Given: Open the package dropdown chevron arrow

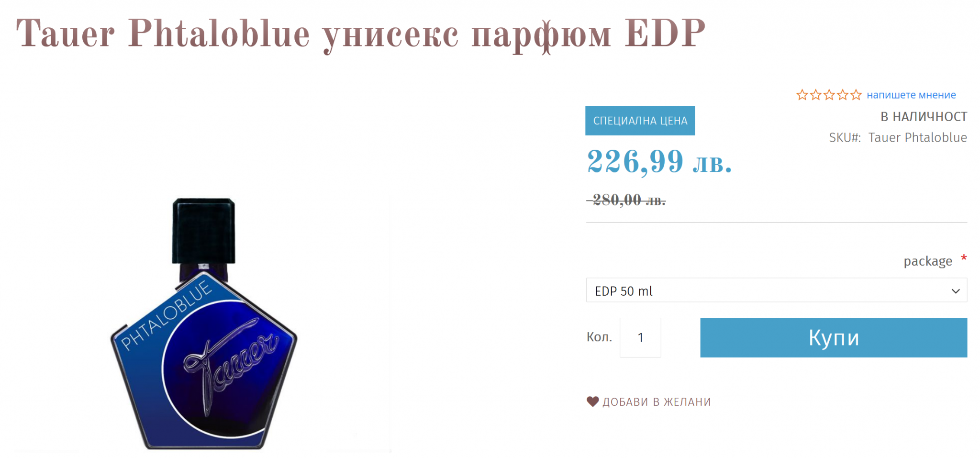Looking at the screenshot, I should [956, 291].
